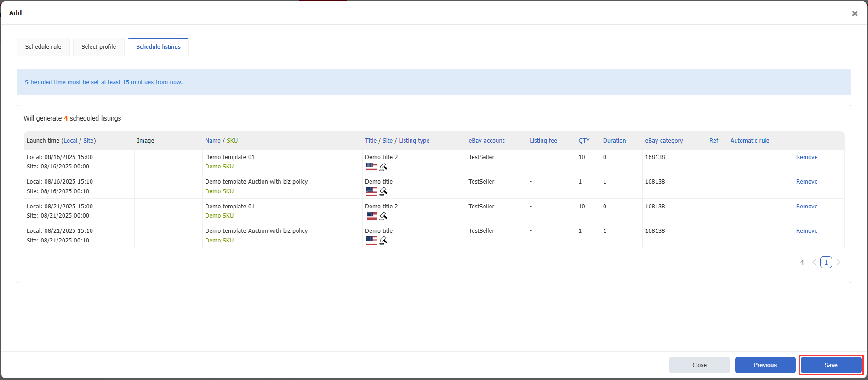
Task: Sort by Listing fee header
Action: tap(543, 141)
